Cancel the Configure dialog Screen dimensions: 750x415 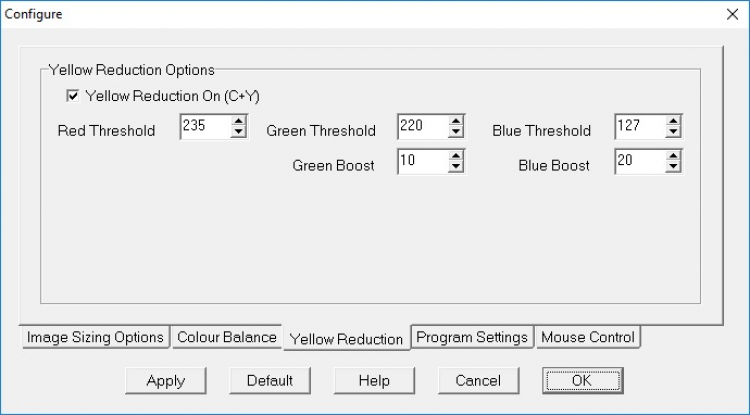tap(477, 380)
